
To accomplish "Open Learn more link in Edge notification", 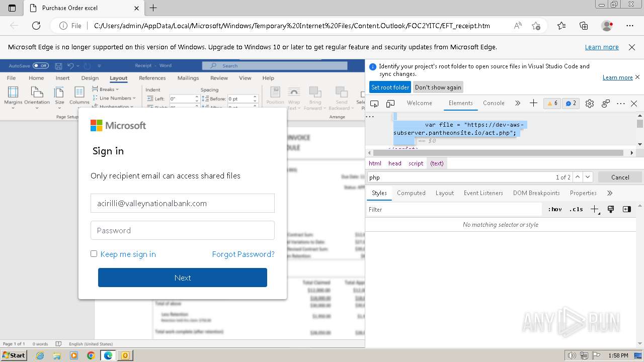I will point(602,47).
